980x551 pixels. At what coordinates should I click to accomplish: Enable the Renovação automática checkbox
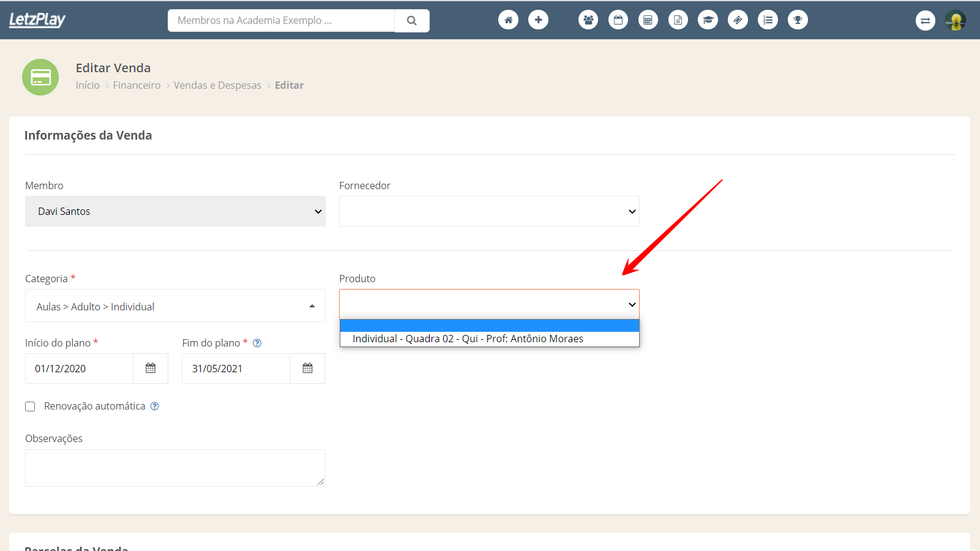[30, 407]
